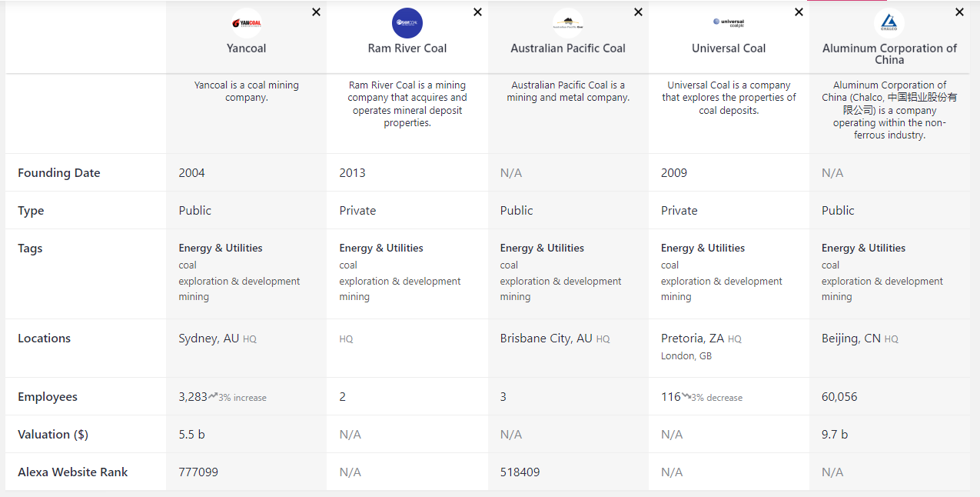Click Yancoal's 3% increase employee trend icon

coord(213,396)
